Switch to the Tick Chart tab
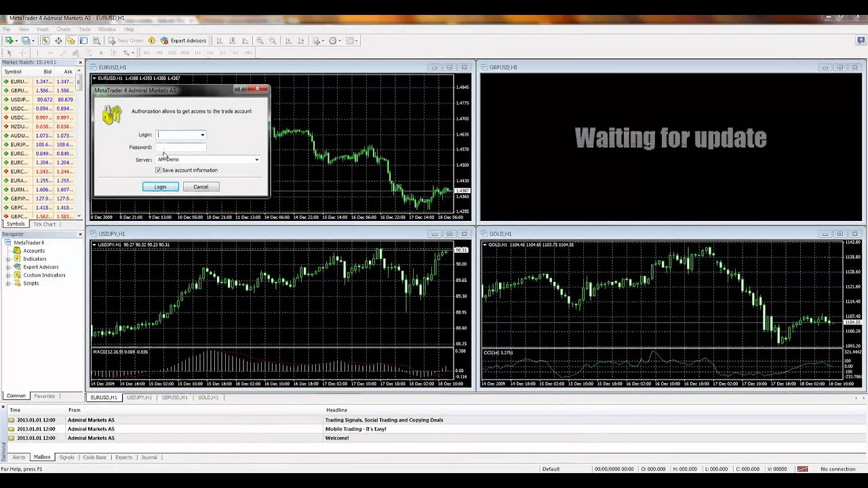Viewport: 868px width, 488px height. pyautogui.click(x=45, y=224)
